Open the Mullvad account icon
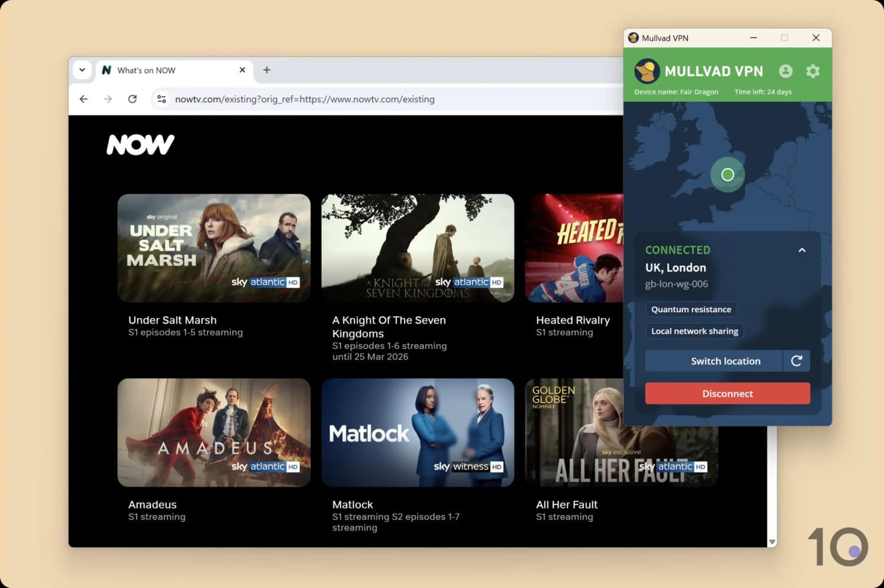The height and width of the screenshot is (588, 884). click(x=786, y=71)
